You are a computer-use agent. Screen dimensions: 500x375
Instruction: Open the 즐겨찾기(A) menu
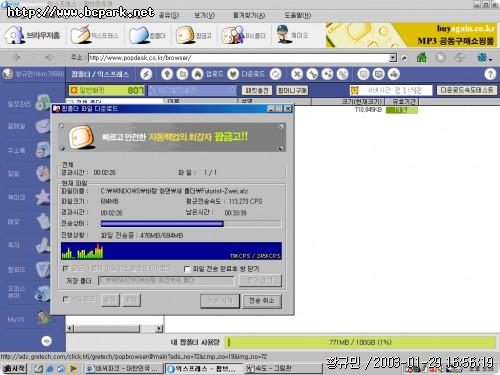249,15
